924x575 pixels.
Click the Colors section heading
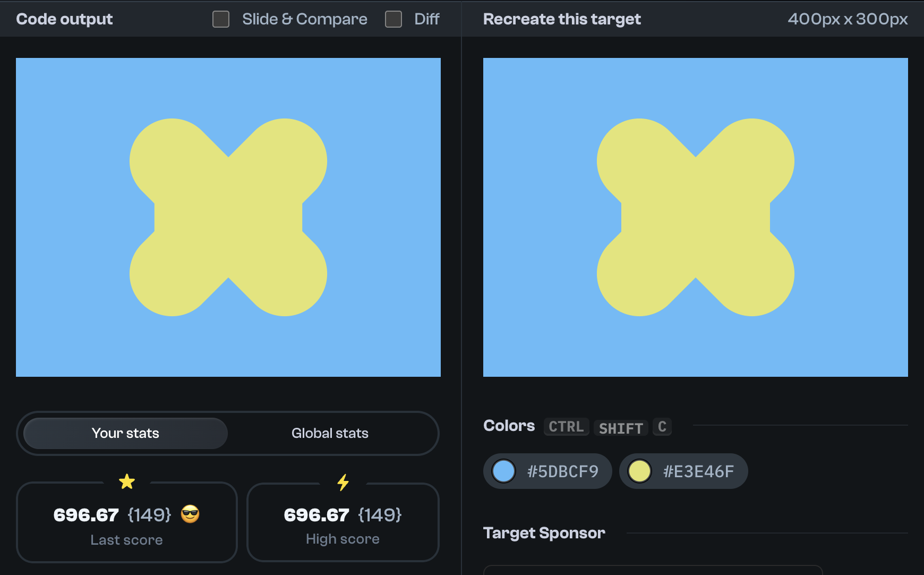[509, 426]
